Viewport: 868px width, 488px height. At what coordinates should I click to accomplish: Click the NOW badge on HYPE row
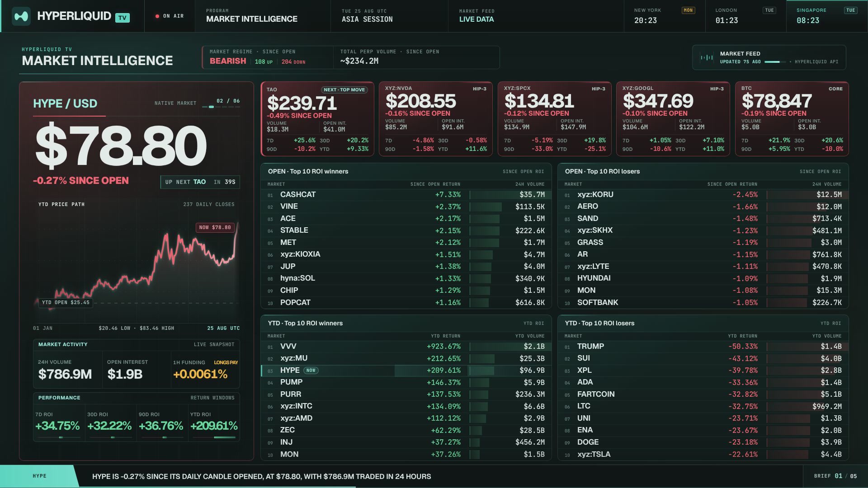[x=311, y=371]
